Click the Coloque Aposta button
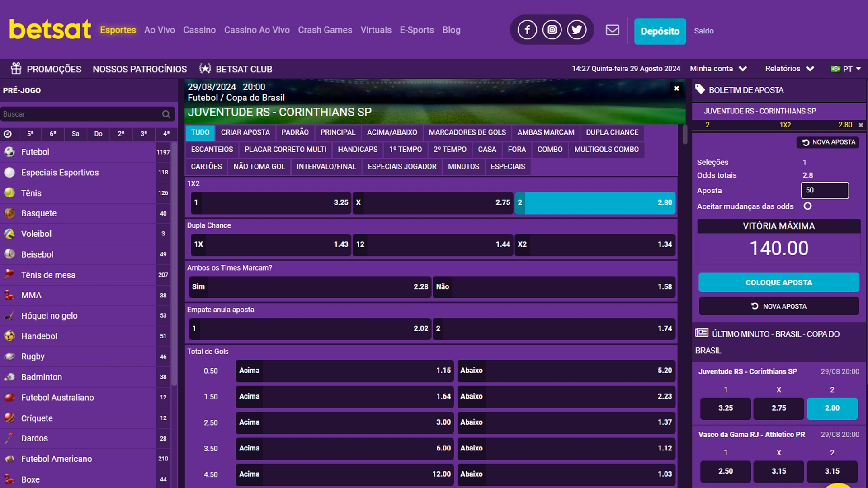Image resolution: width=868 pixels, height=488 pixels. [778, 282]
